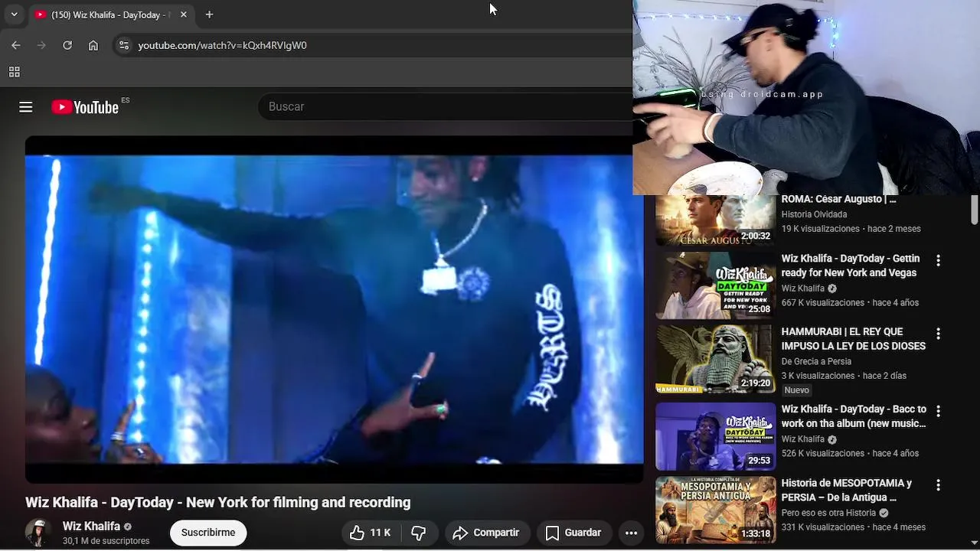980x551 pixels.
Task: Open options menu for HAMMURABI video
Action: 938,334
